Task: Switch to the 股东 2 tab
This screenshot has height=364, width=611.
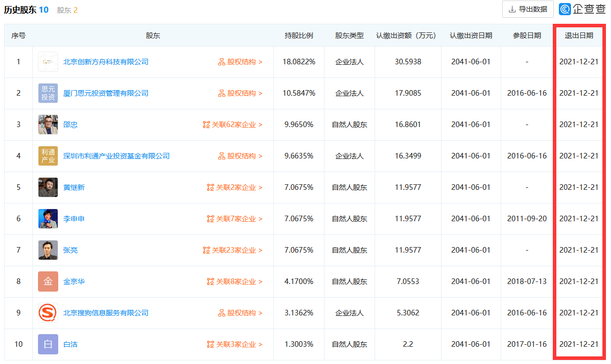Action: 67,10
